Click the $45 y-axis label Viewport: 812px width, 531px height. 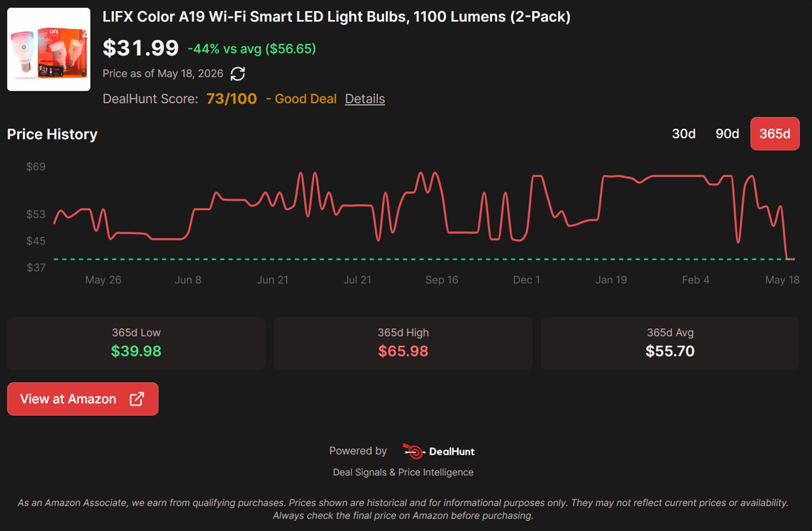pyautogui.click(x=36, y=240)
